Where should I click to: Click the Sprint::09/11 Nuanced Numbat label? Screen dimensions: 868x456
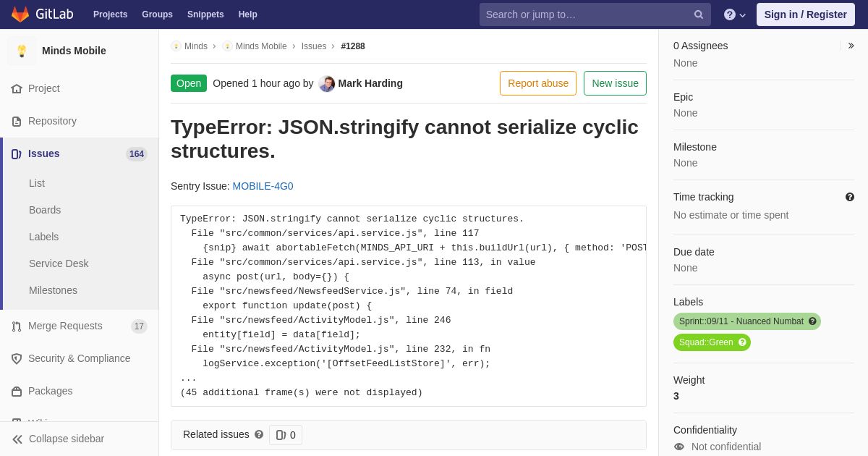[x=741, y=321]
